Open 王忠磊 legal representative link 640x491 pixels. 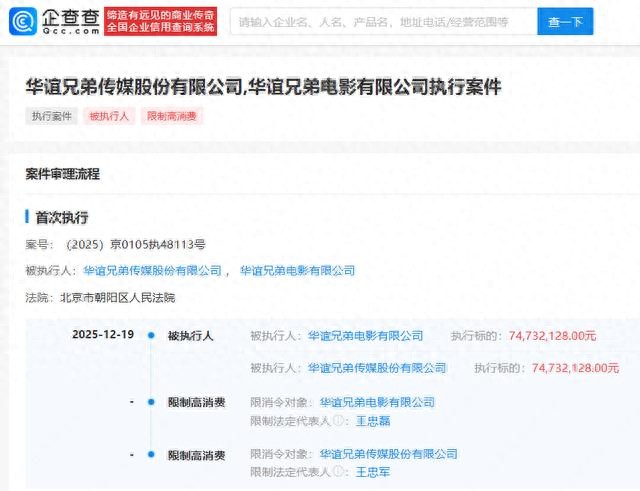coord(373,421)
